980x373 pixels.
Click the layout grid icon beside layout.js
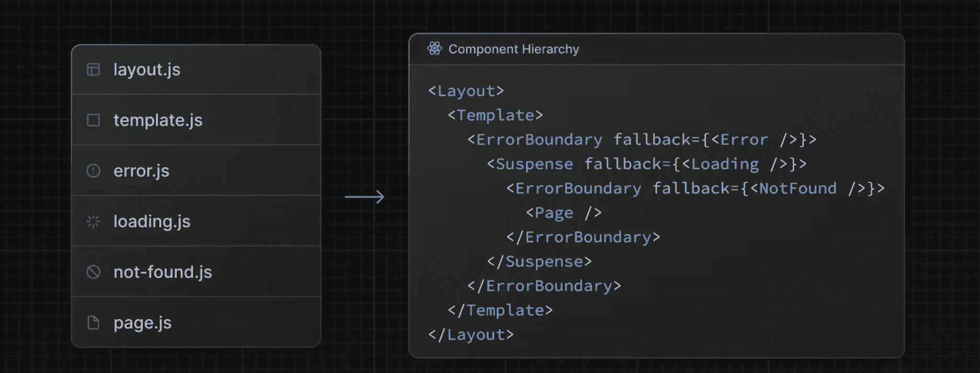click(93, 69)
